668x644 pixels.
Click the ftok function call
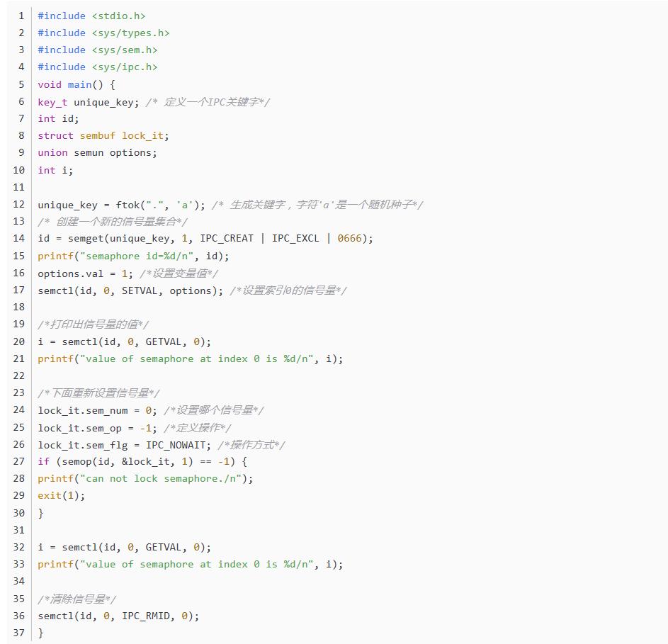[x=128, y=205]
